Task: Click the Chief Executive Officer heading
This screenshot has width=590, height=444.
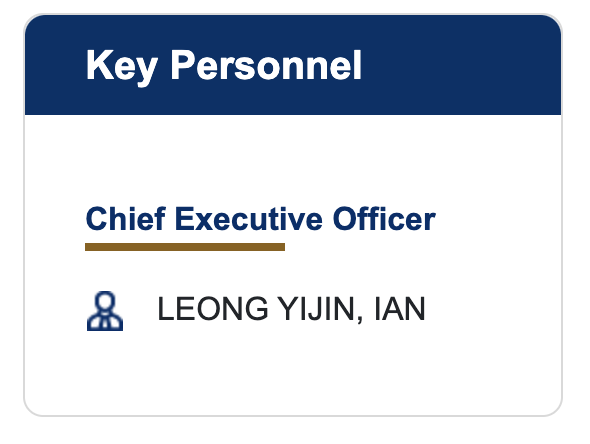Action: point(260,219)
